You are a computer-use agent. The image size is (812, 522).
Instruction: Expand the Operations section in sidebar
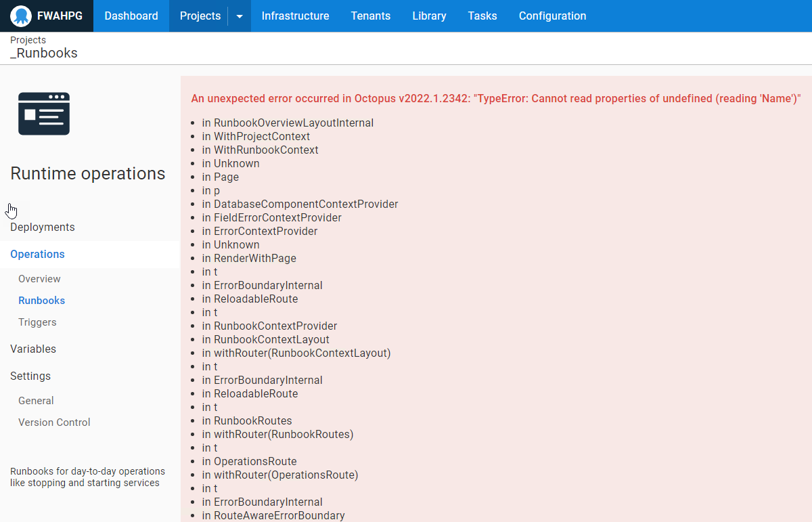(37, 254)
